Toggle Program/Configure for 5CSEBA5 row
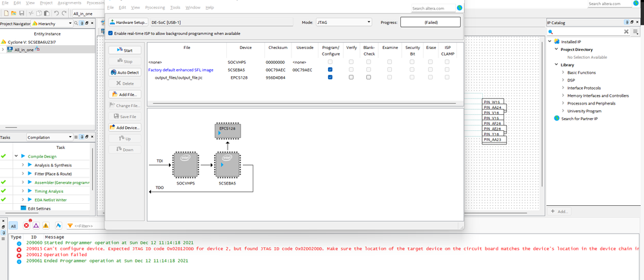644x280 pixels. pyautogui.click(x=330, y=70)
